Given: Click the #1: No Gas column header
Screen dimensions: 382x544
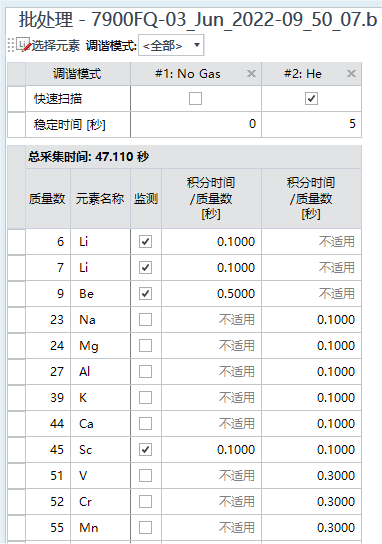Looking at the screenshot, I should 188,74.
